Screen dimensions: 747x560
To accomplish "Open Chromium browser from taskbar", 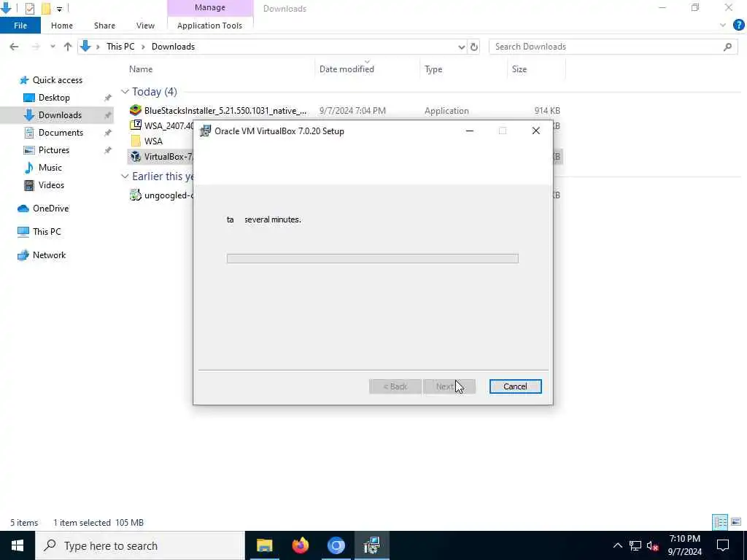I will coord(336,545).
